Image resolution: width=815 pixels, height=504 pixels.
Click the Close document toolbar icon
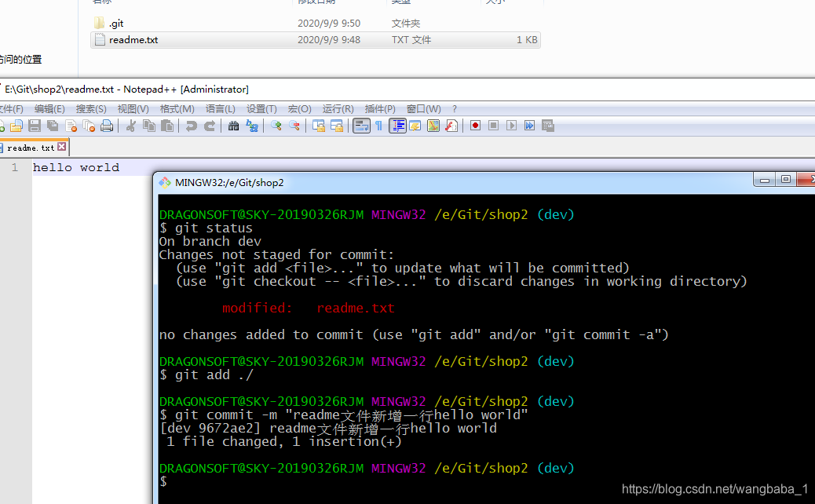coord(71,126)
